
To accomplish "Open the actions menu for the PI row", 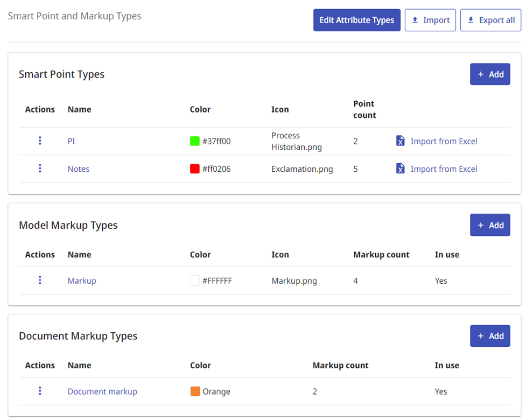I will [40, 141].
